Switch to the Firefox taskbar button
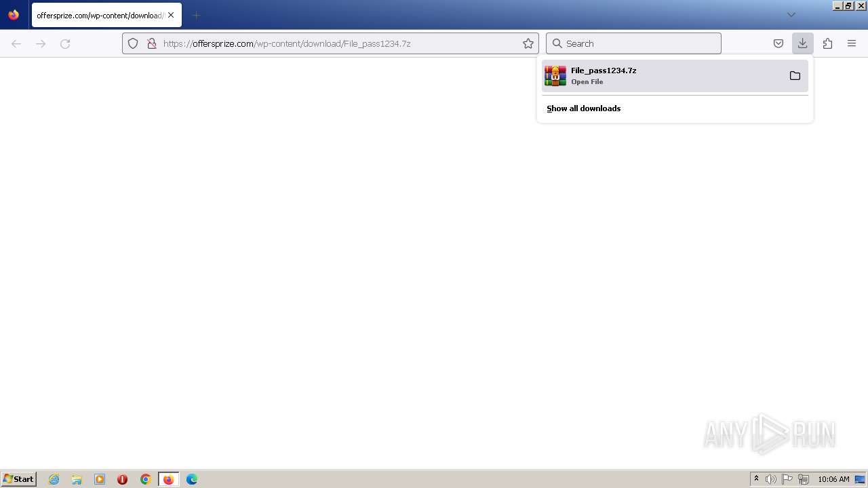Screen dimensions: 868x488 click(x=168, y=479)
